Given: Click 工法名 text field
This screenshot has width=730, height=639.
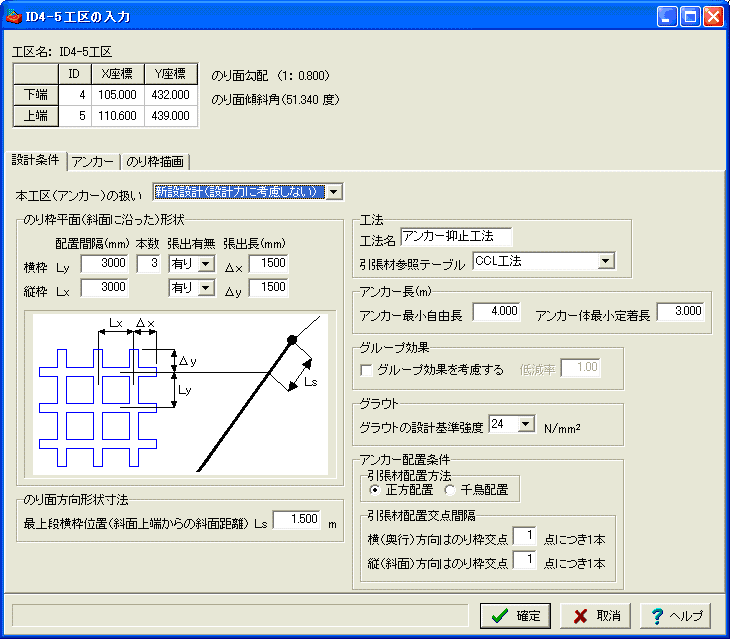Looking at the screenshot, I should (456, 236).
